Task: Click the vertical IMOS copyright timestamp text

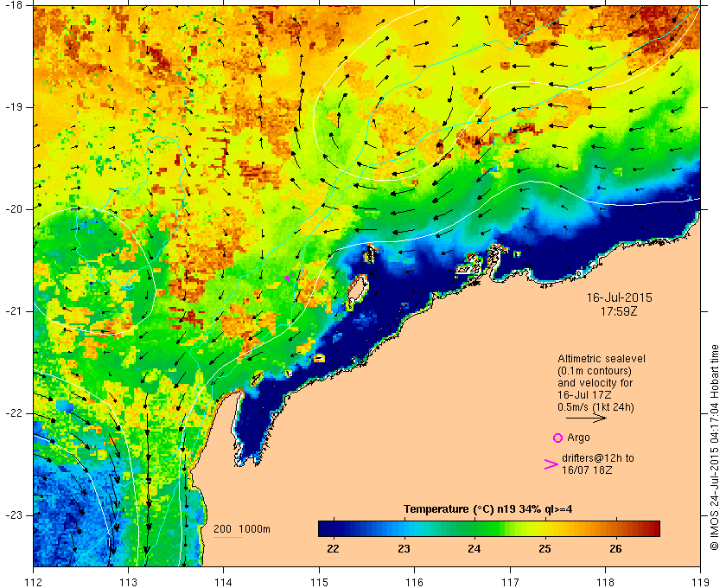Action: pyautogui.click(x=715, y=448)
